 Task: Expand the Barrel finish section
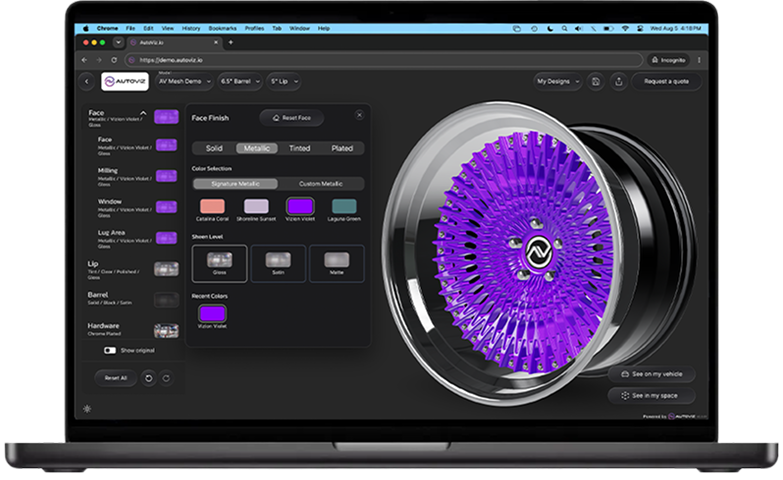tap(132, 299)
